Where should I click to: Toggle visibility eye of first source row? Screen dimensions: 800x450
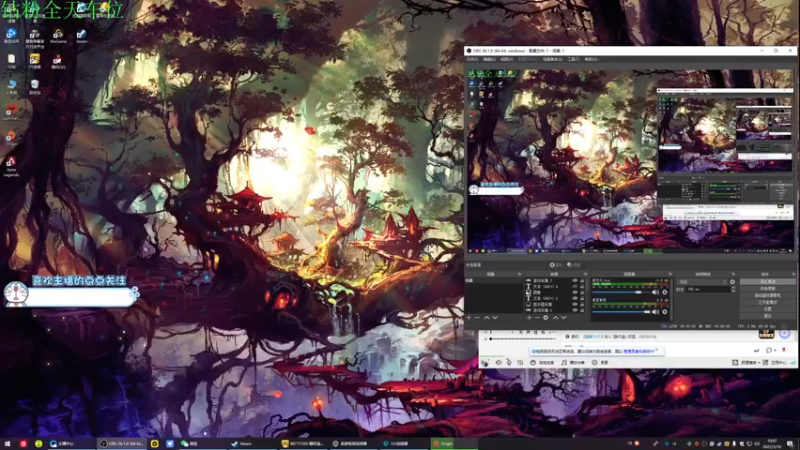tap(575, 281)
